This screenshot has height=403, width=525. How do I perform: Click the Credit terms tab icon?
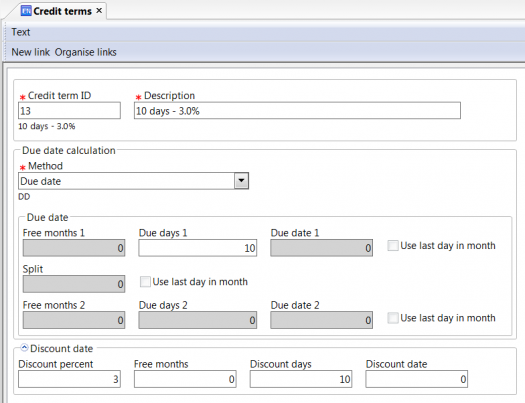point(26,11)
